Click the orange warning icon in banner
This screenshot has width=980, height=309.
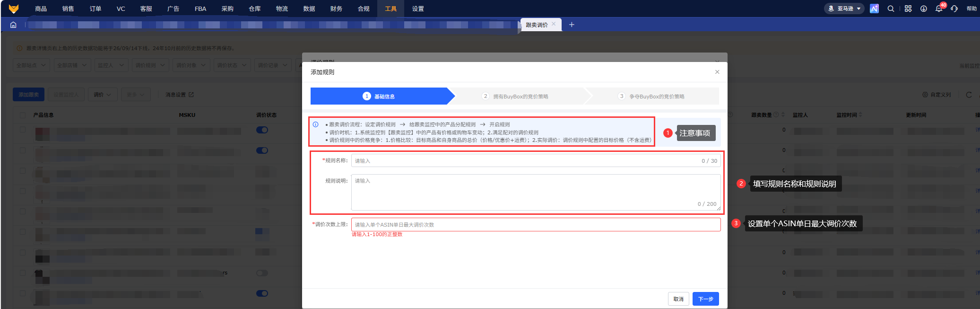point(19,48)
